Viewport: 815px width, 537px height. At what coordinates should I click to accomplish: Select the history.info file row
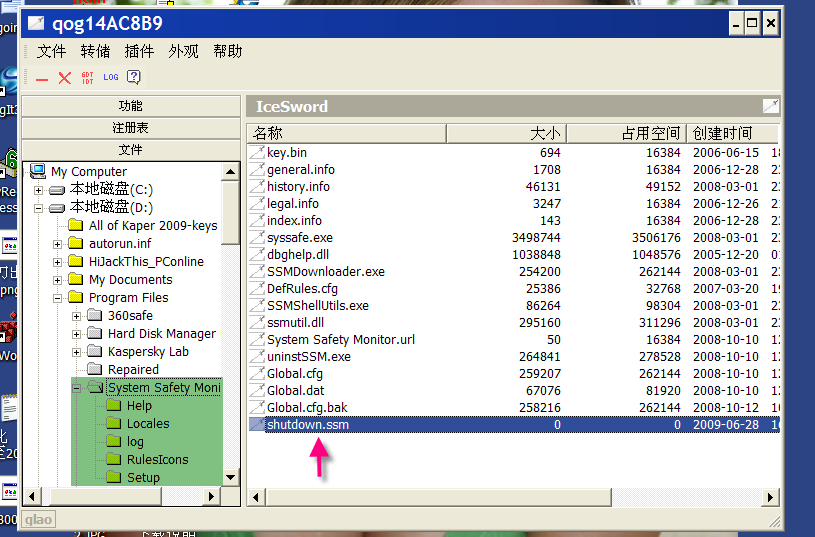[x=514, y=187]
